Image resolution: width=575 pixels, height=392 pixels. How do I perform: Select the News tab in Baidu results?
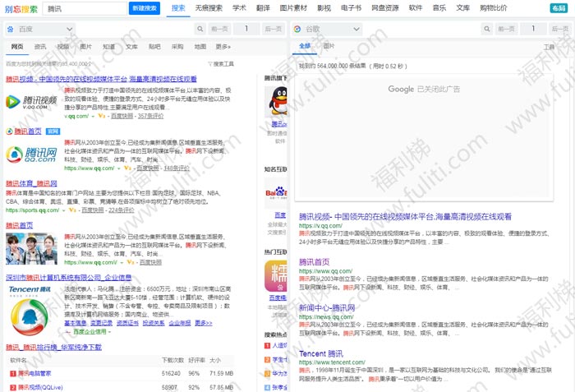[x=39, y=47]
